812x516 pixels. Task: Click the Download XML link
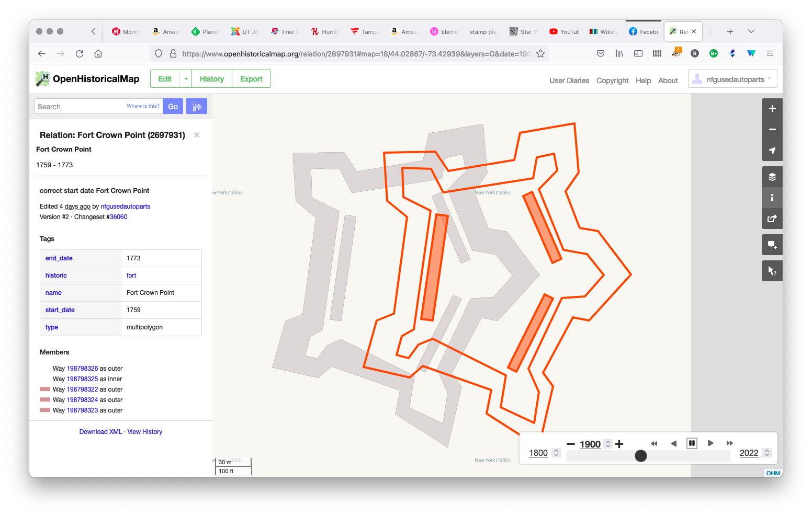(100, 431)
